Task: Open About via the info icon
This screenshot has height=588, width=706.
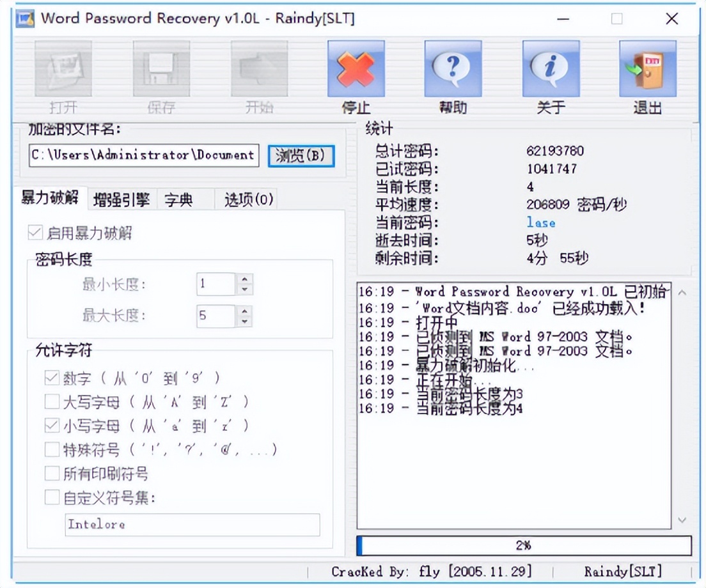Action: coord(551,68)
